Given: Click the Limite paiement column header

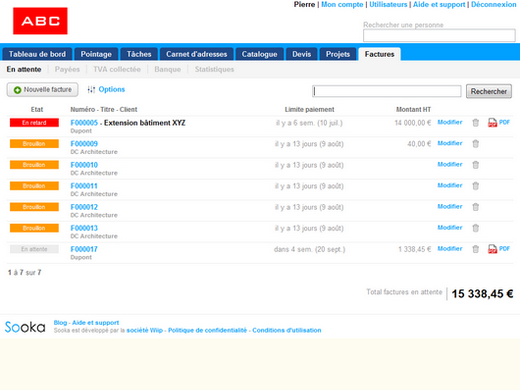Looking at the screenshot, I should click(x=309, y=109).
